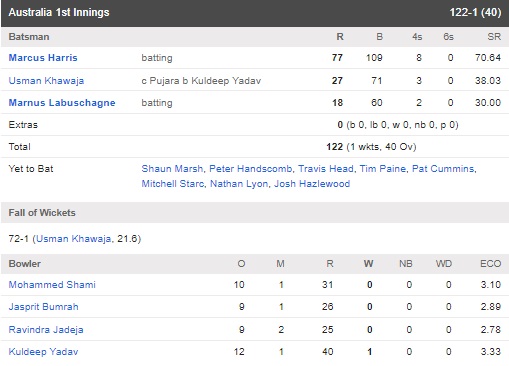Click Shaun Marsh in Yet to Bat
This screenshot has height=366, width=509.
point(172,169)
